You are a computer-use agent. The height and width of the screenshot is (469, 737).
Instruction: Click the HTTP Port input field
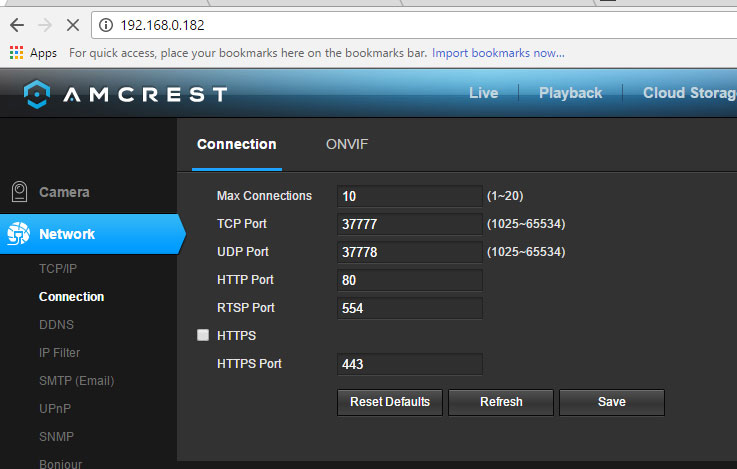tap(409, 280)
